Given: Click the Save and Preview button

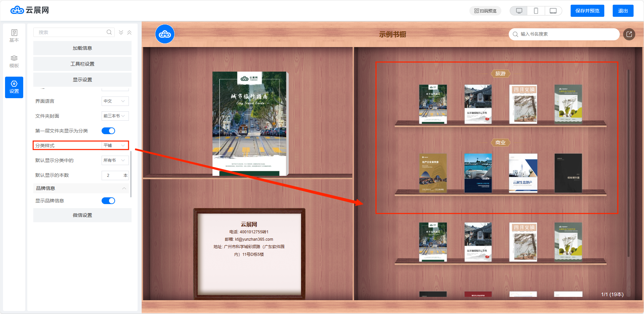Looking at the screenshot, I should tap(587, 11).
